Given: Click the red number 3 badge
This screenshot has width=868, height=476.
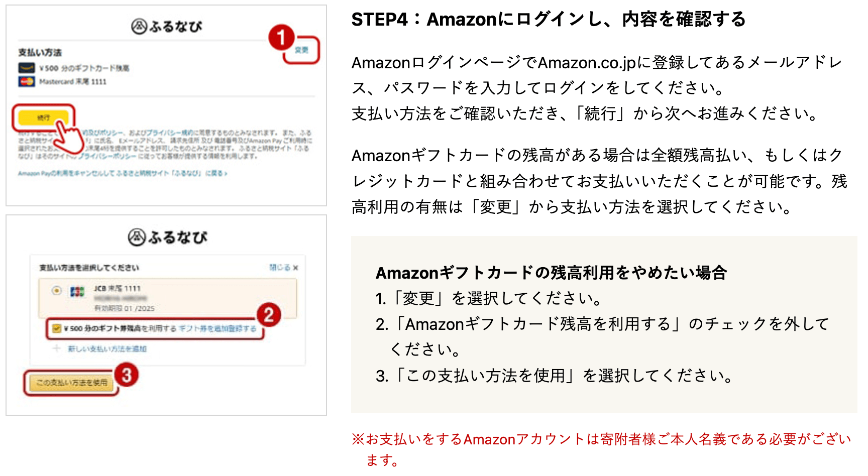Looking at the screenshot, I should click(127, 375).
